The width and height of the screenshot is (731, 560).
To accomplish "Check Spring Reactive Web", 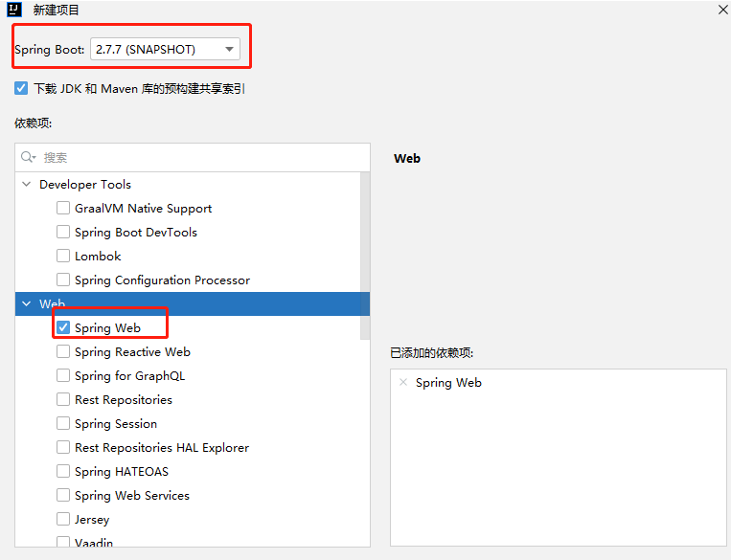I will point(63,351).
